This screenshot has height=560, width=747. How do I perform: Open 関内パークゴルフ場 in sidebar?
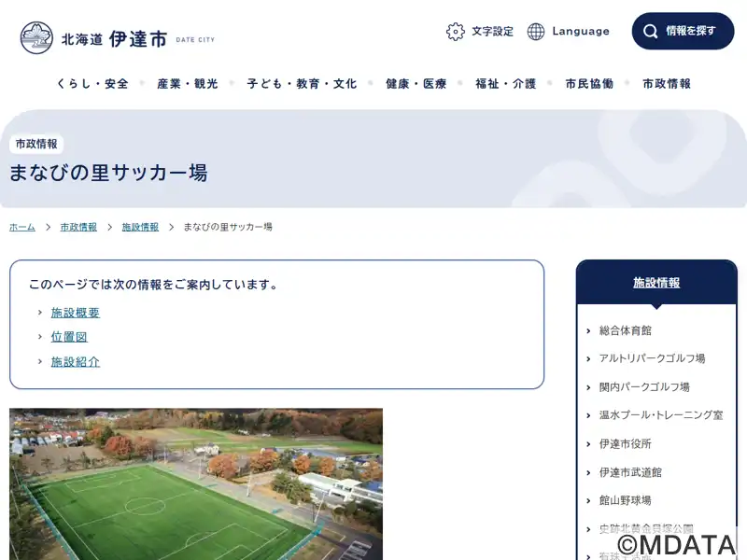tap(644, 387)
